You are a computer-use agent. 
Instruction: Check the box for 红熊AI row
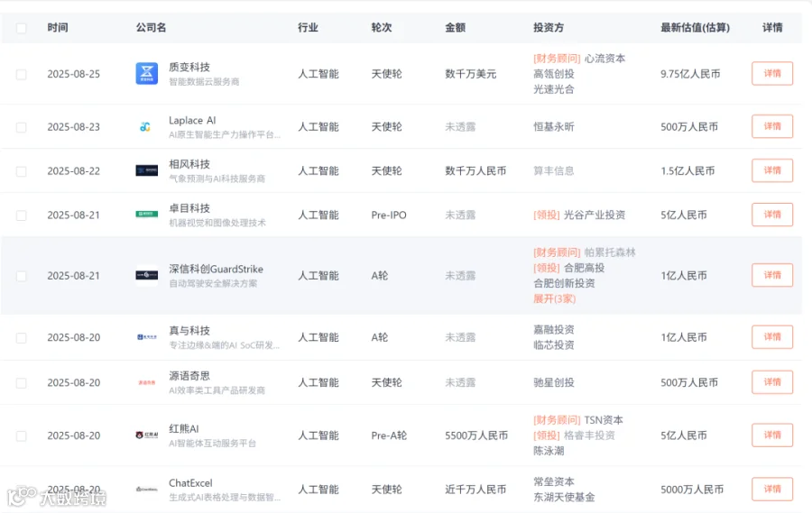(x=22, y=435)
